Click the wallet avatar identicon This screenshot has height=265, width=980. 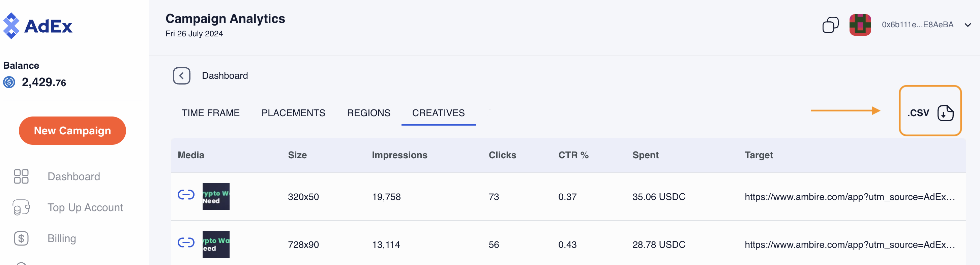coord(860,25)
